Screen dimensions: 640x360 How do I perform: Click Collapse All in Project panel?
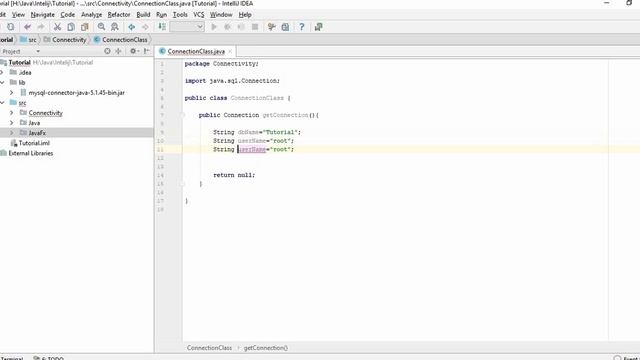(118, 51)
